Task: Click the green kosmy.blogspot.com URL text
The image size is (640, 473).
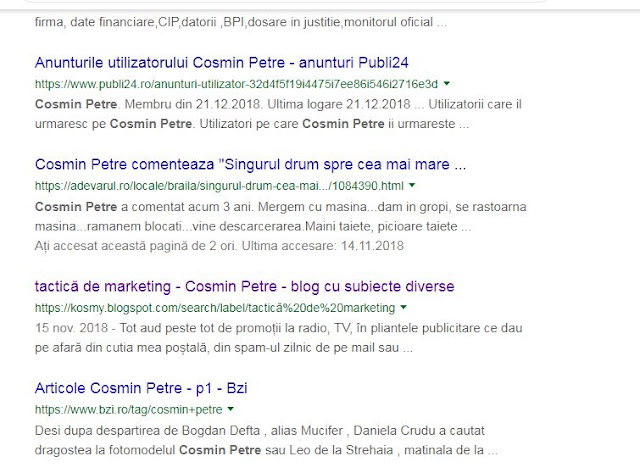Action: [x=215, y=308]
